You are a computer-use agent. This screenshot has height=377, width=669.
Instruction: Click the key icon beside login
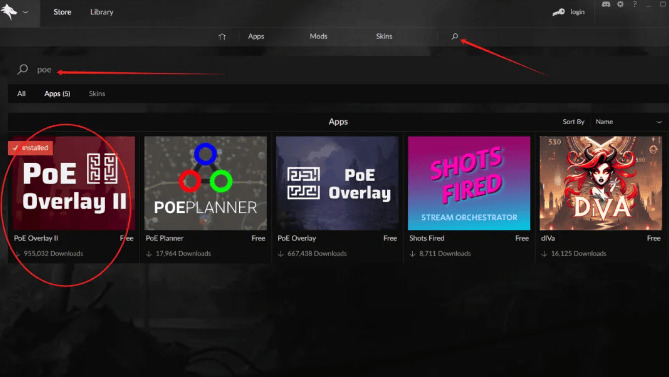click(x=558, y=12)
